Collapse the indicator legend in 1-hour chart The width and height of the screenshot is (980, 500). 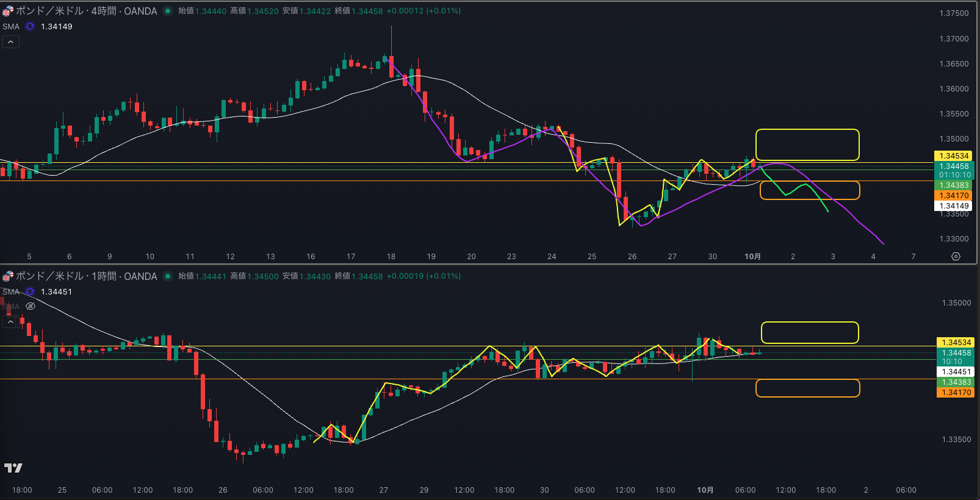(10, 321)
